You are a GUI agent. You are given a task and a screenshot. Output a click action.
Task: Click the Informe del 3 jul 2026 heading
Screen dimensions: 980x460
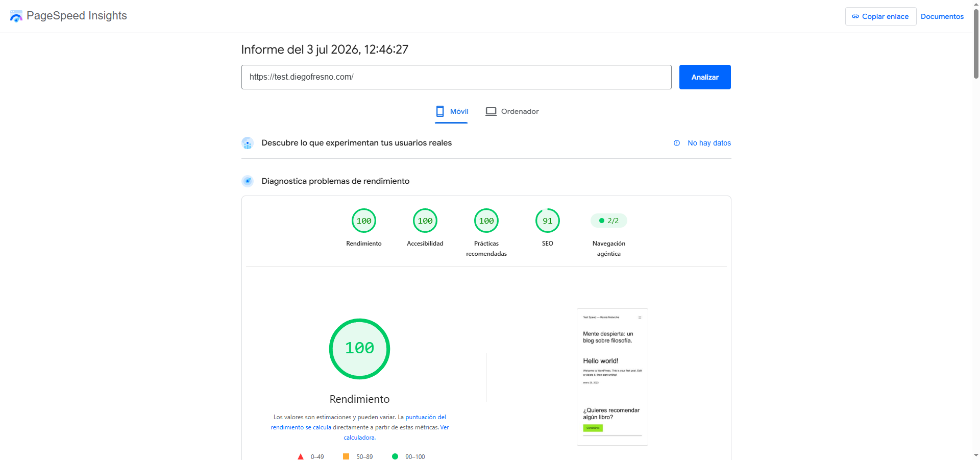click(325, 50)
